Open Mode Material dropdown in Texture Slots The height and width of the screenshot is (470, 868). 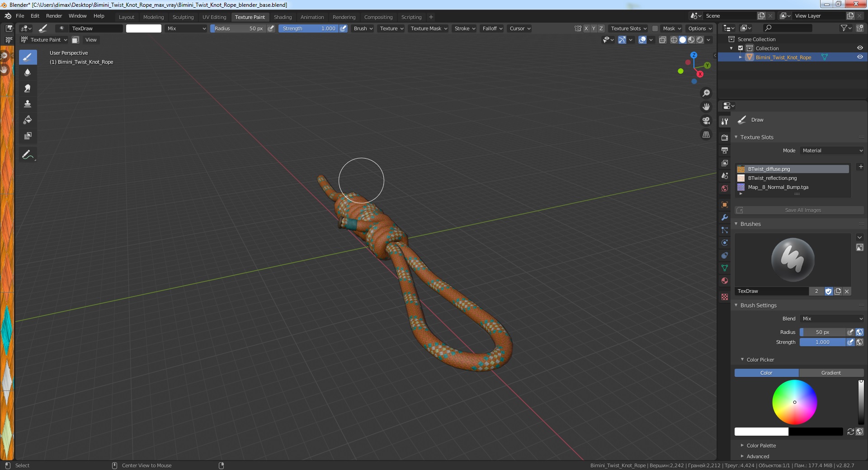point(832,150)
